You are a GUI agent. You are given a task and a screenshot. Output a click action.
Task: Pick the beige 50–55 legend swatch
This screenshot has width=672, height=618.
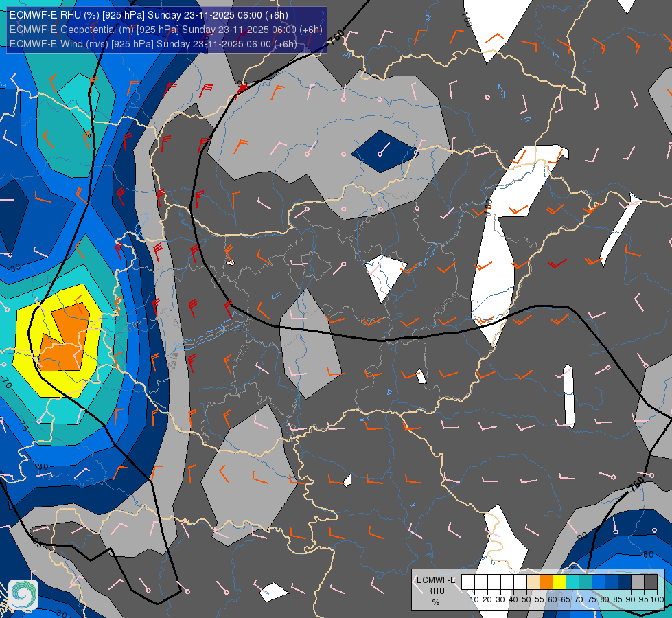click(533, 582)
